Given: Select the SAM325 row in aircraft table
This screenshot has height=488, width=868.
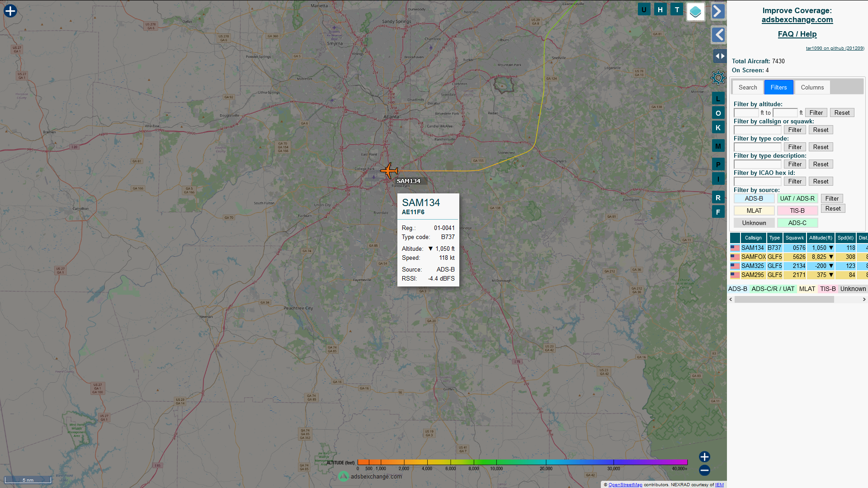Looking at the screenshot, I should pos(798,266).
